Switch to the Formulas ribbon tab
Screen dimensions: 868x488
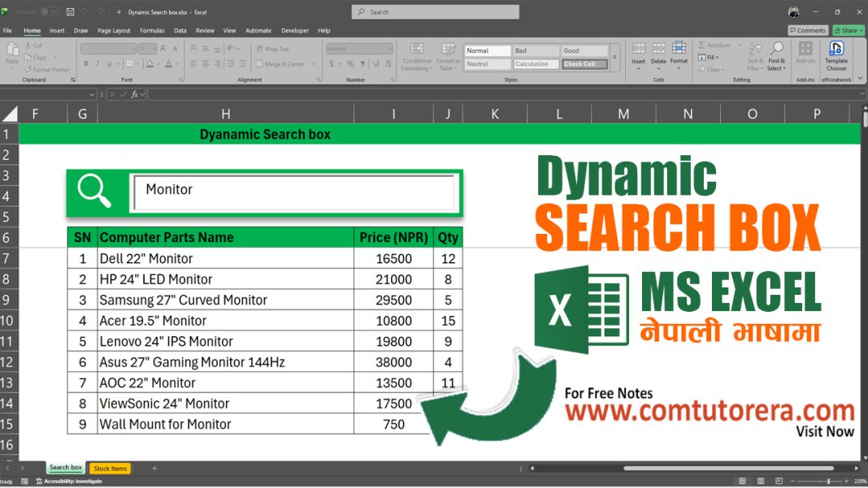click(x=152, y=30)
